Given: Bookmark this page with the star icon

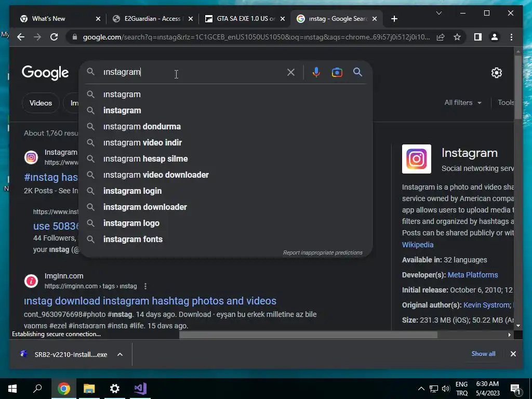Looking at the screenshot, I should [x=457, y=37].
